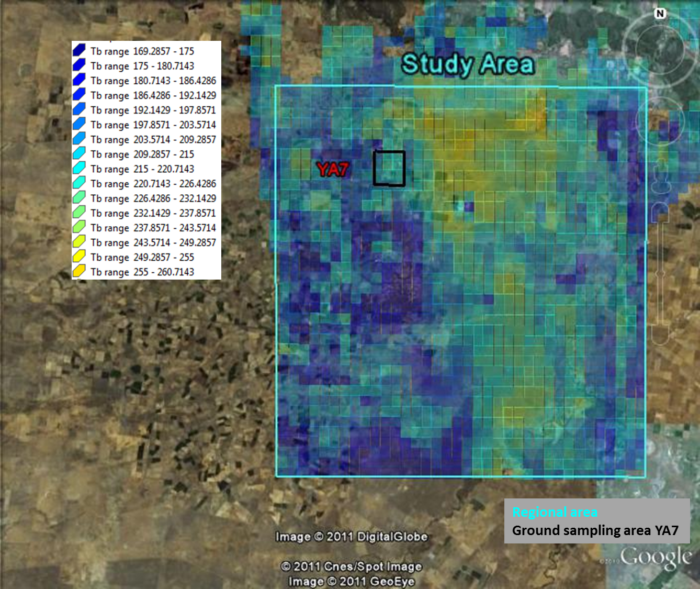Select the Tb range 255 - 260.7143 swatch
Viewport: 700px width, 589px height.
tap(79, 272)
